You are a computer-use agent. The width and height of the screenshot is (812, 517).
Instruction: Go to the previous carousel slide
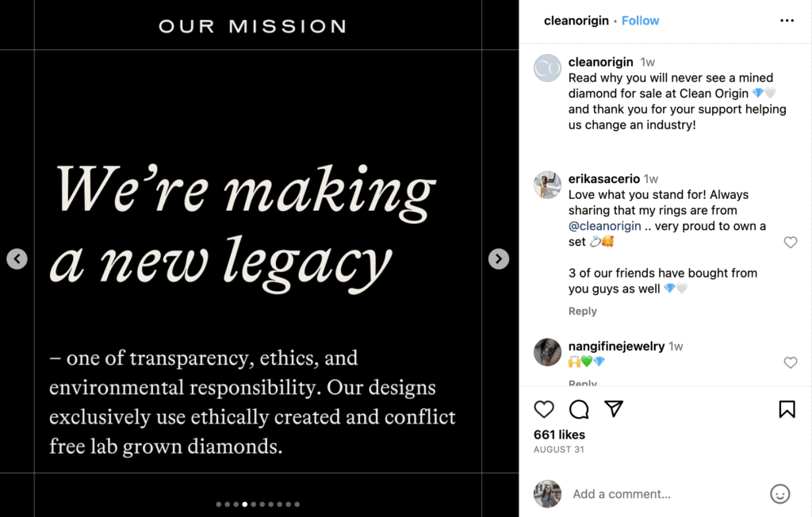(x=17, y=258)
